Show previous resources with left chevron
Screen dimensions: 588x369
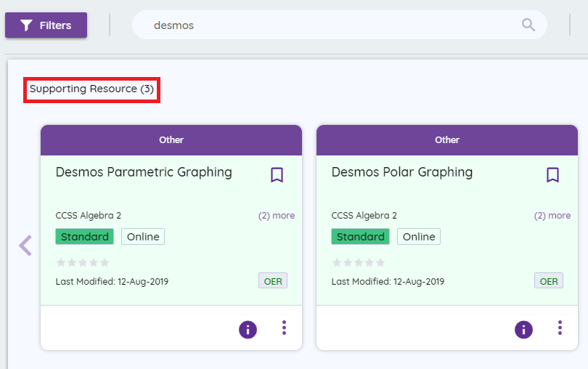[25, 246]
